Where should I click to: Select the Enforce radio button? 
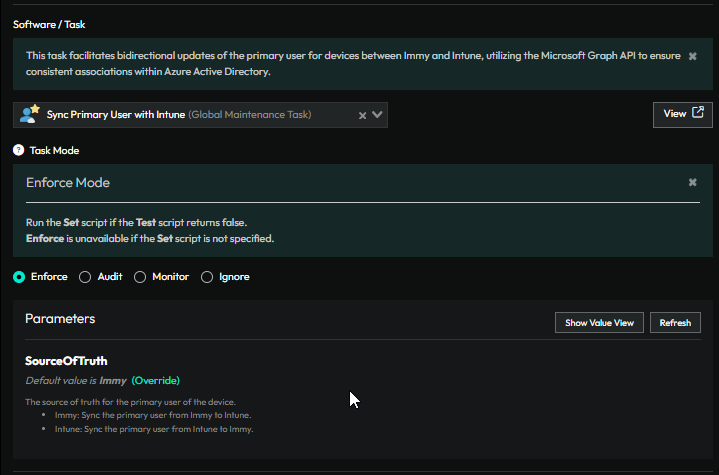19,277
